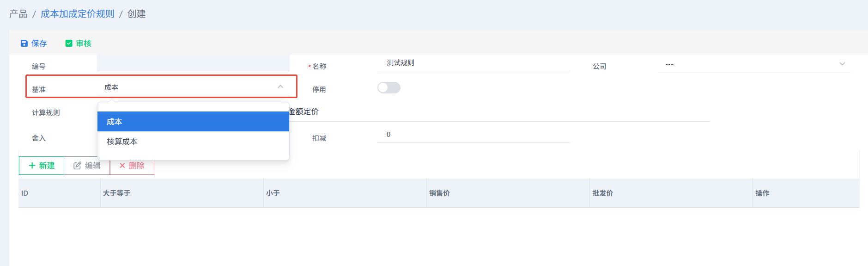Click the 删除 delete button

(132, 166)
